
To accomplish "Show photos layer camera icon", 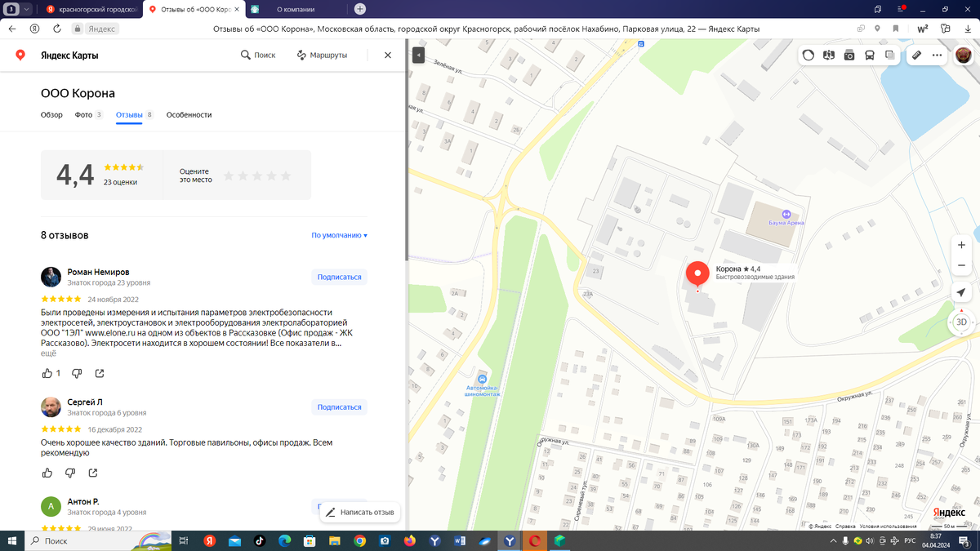I will click(x=849, y=56).
